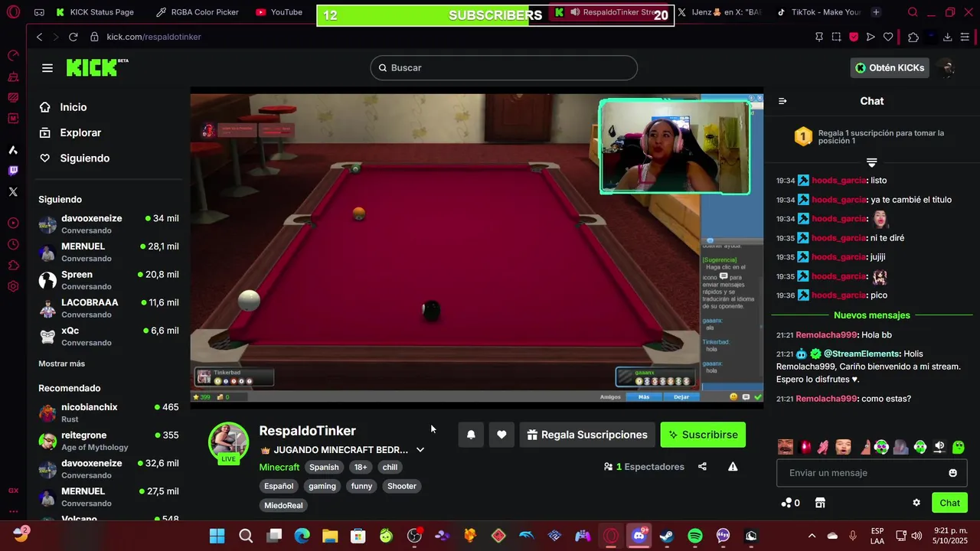Report stream with warning triangle icon

coord(733,467)
